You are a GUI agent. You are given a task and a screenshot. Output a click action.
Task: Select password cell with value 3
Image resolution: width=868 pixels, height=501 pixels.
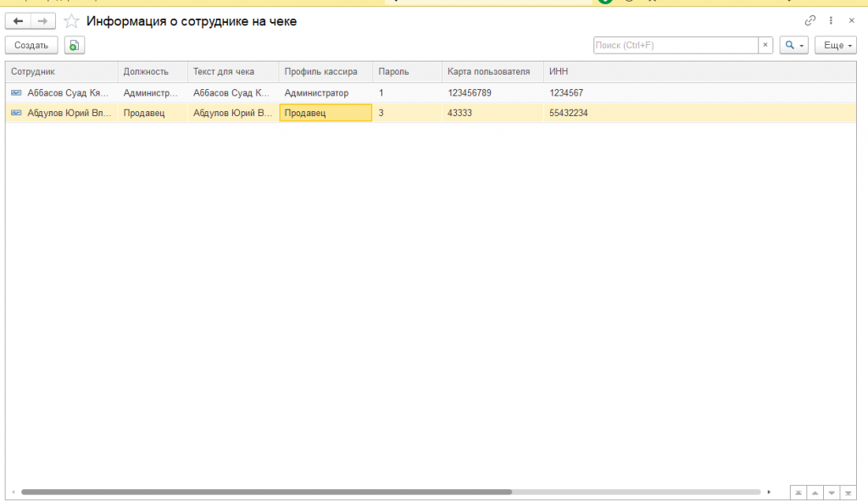(x=408, y=113)
